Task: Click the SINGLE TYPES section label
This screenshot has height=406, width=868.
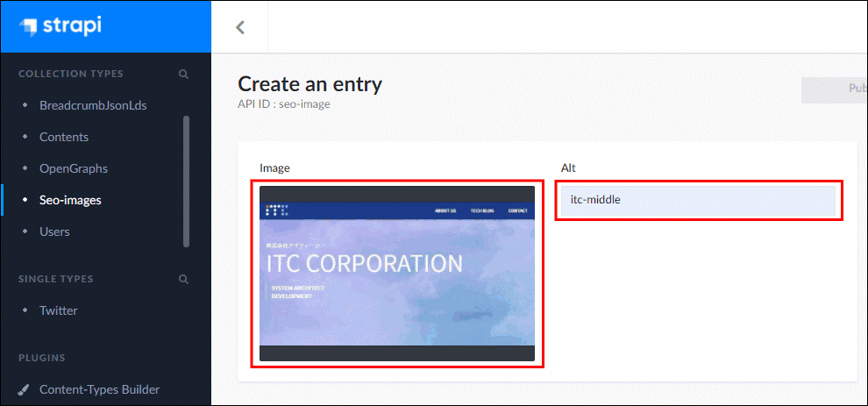Action: point(56,279)
